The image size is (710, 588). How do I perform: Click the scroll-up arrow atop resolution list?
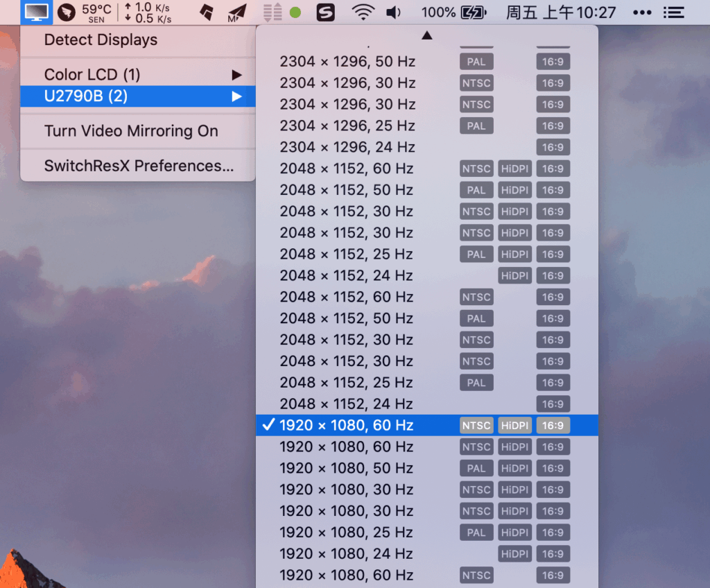click(x=427, y=35)
